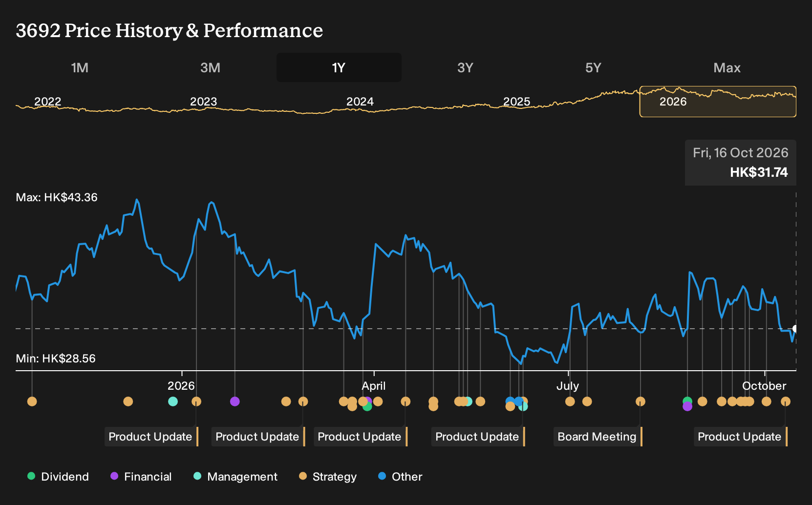Click the green Dividend dot before October
Image resolution: width=812 pixels, height=505 pixels.
[x=687, y=401]
